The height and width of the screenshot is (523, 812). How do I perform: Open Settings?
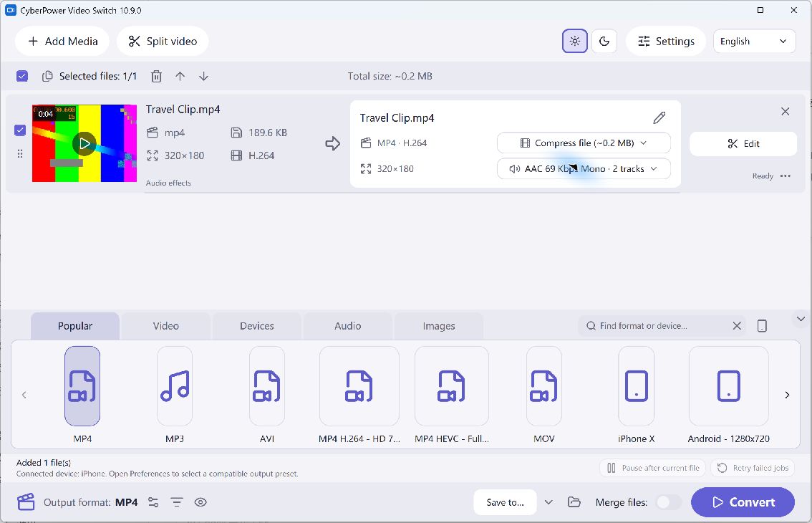666,42
